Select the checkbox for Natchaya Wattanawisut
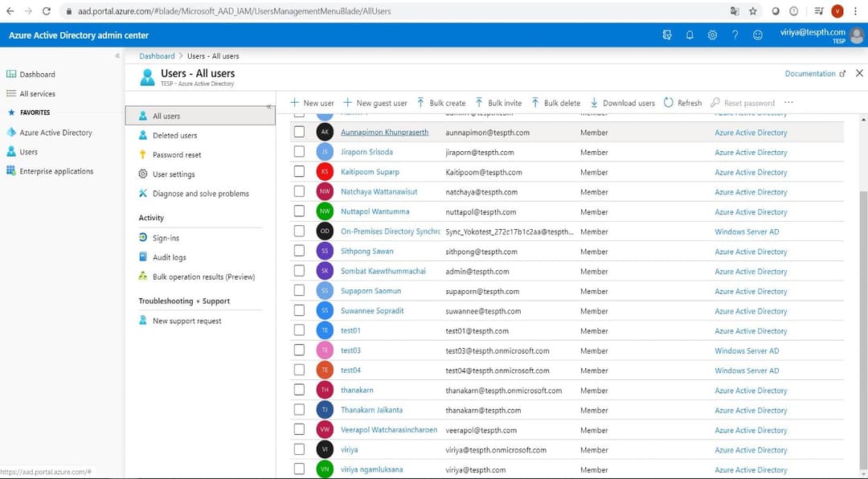The image size is (868, 479). tap(300, 191)
